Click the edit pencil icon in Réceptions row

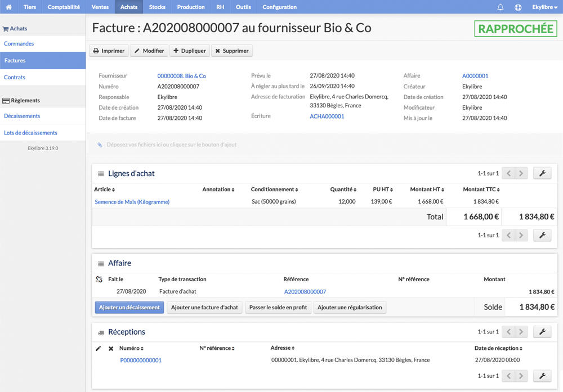tap(98, 348)
